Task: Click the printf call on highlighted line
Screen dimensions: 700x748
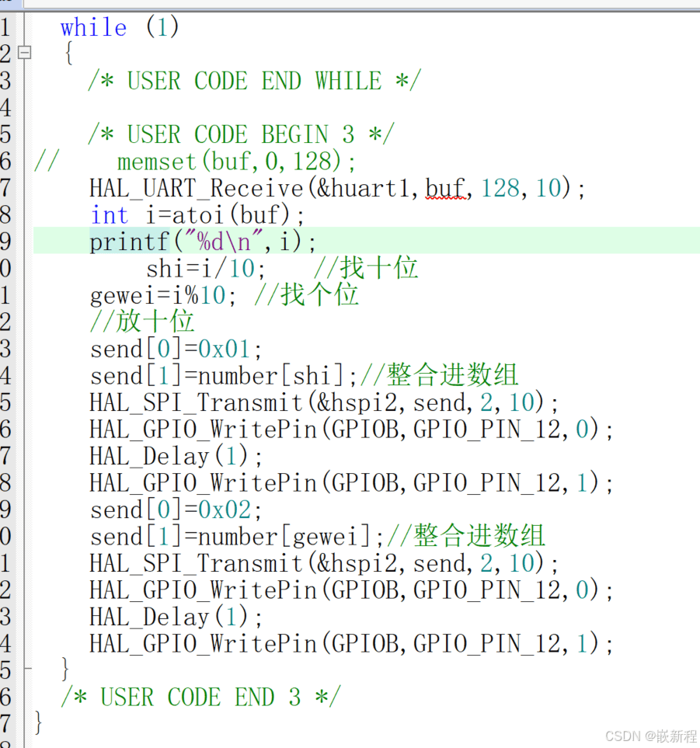Action: 202,242
